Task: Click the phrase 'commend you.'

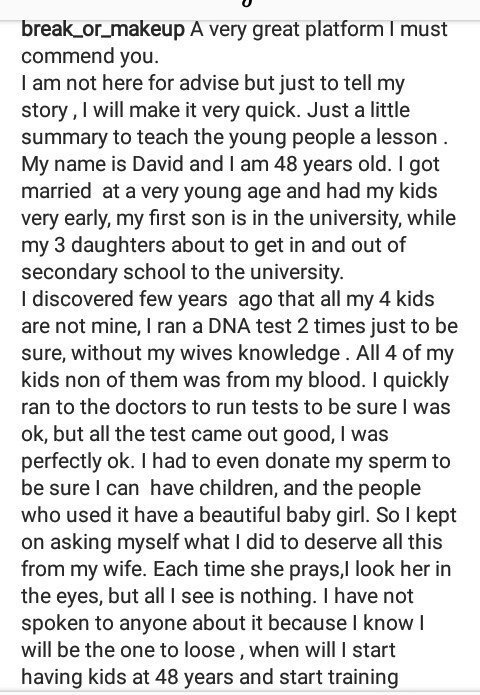Action: 90,57
